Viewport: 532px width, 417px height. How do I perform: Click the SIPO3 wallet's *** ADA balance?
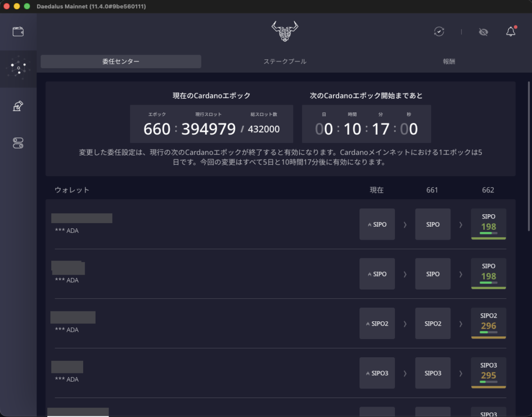pos(67,380)
